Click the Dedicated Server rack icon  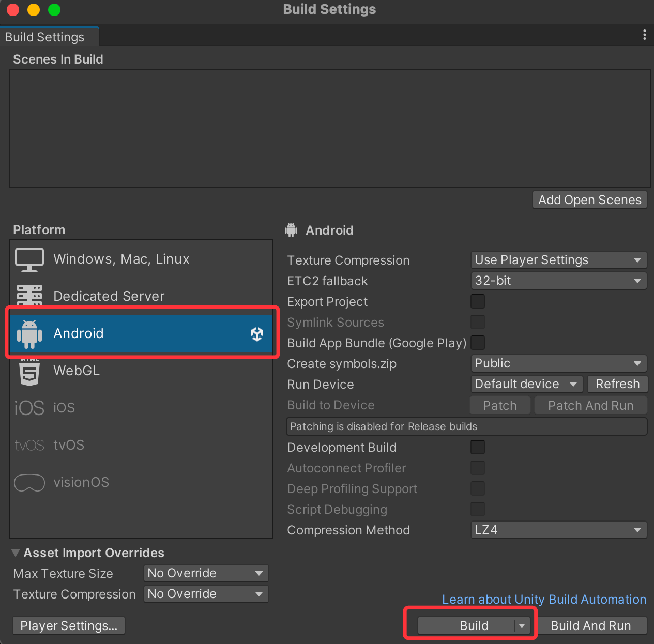(29, 296)
